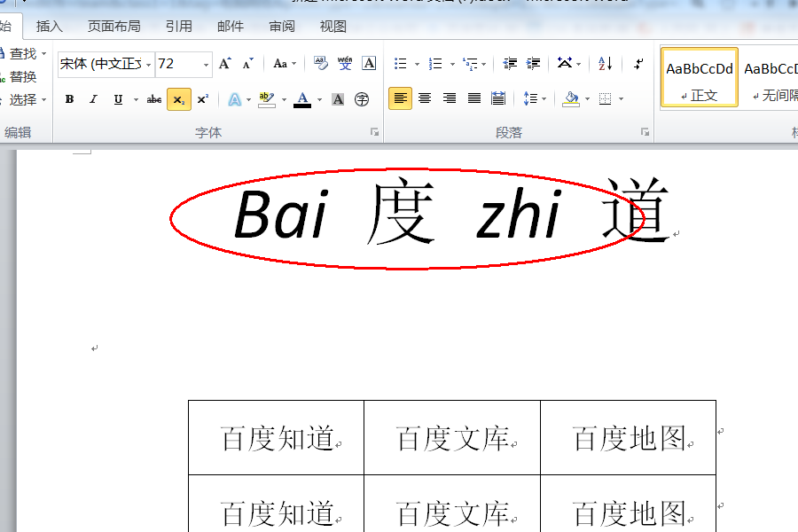798x532 pixels.
Task: Toggle Italic formatting
Action: [x=93, y=99]
